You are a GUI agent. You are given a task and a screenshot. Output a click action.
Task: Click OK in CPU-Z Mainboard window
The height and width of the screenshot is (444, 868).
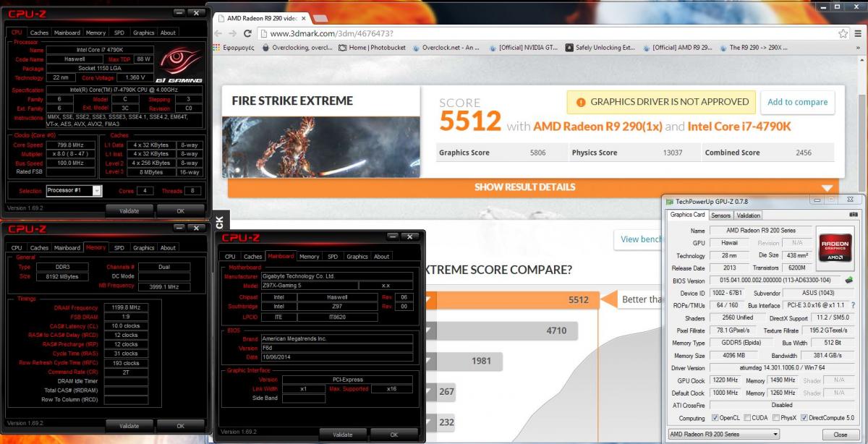pyautogui.click(x=393, y=435)
